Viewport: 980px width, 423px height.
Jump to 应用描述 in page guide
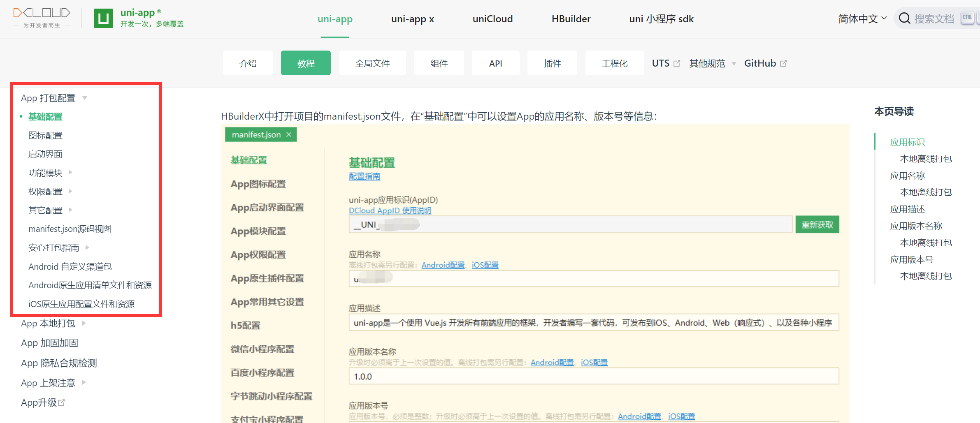click(907, 209)
